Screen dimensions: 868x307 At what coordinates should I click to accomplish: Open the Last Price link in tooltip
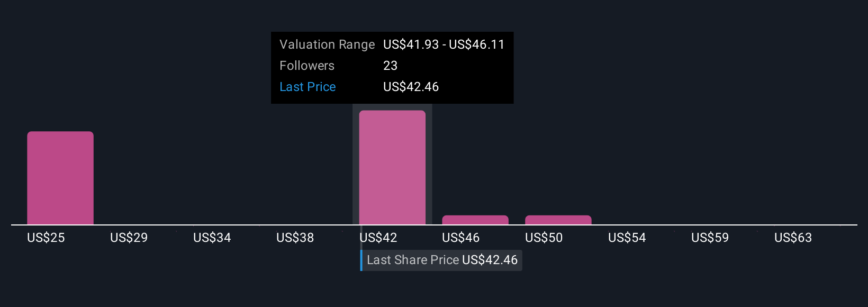pos(308,87)
